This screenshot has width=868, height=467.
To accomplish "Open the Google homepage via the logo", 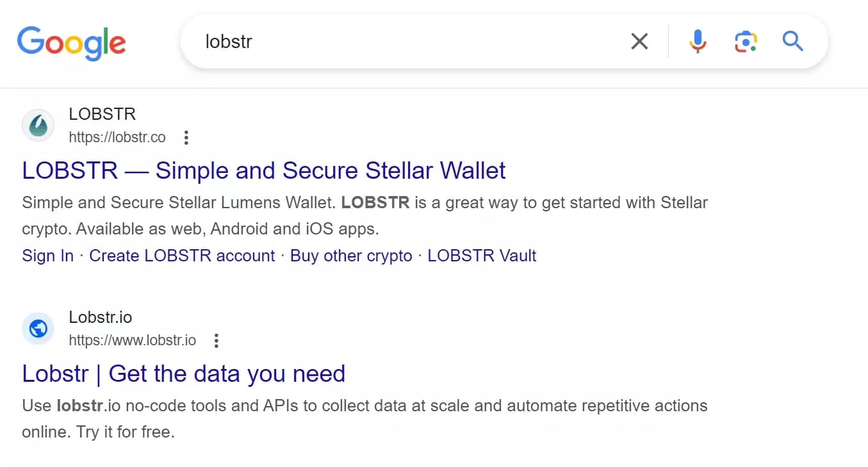I will [x=71, y=43].
